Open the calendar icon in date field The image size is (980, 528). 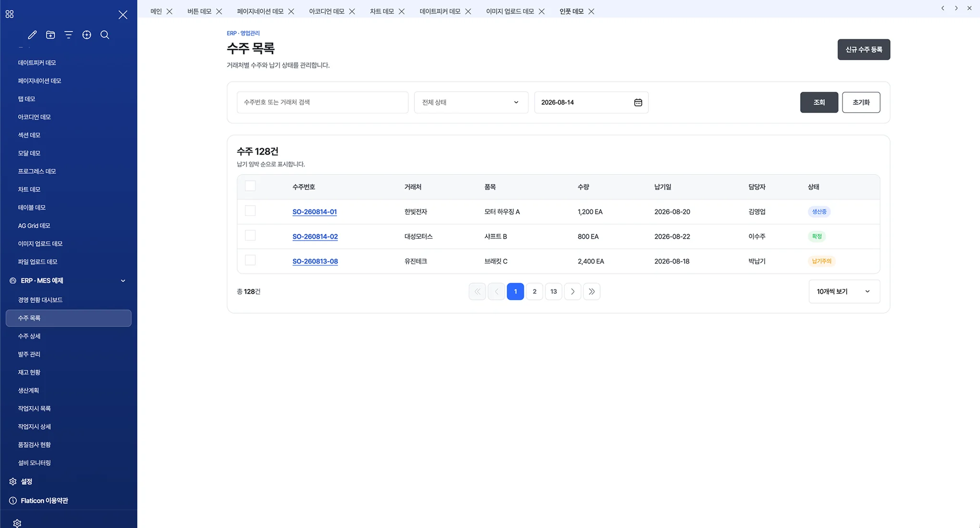pyautogui.click(x=638, y=102)
